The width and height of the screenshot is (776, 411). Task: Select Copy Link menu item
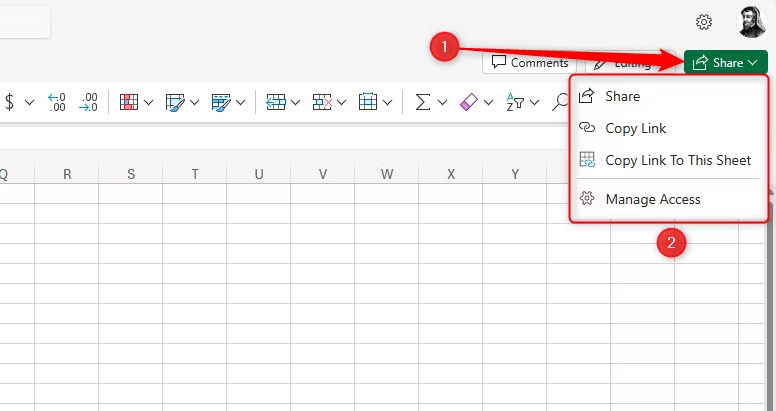[x=668, y=128]
